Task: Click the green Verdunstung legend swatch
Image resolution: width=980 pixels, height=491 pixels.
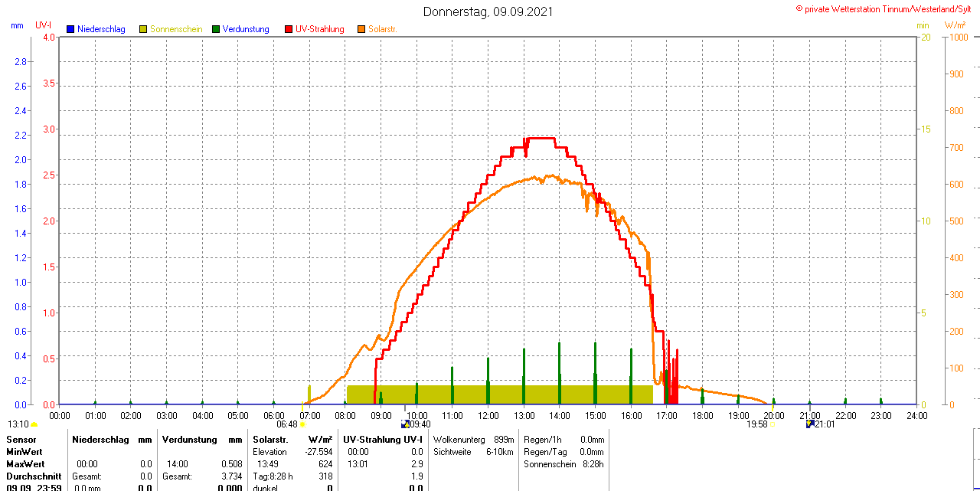Action: (x=216, y=29)
